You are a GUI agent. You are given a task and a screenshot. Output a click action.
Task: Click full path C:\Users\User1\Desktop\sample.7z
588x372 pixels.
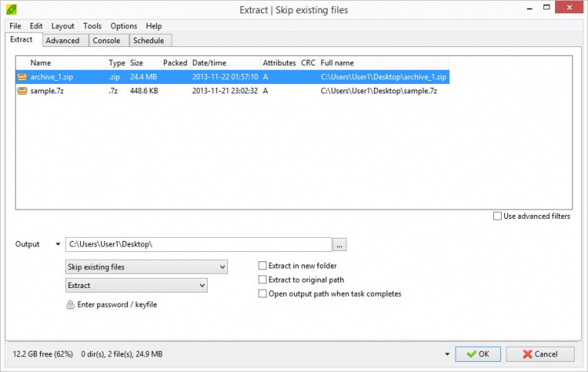coord(379,91)
